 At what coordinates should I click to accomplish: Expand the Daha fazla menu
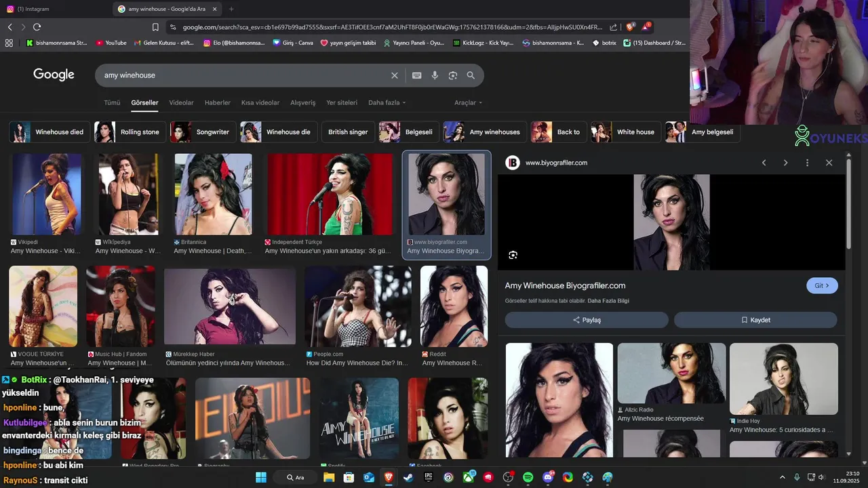[387, 102]
